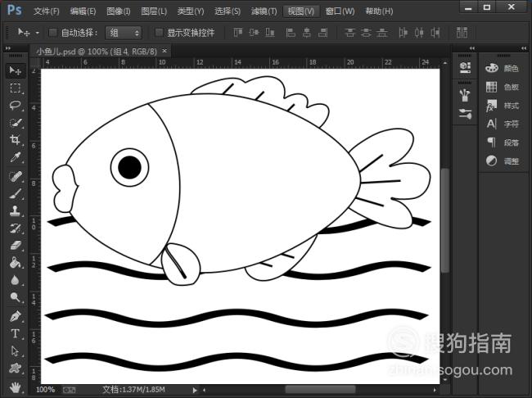Open the 滤镜(T) menu
Viewport: 532px width, 398px height.
point(264,11)
